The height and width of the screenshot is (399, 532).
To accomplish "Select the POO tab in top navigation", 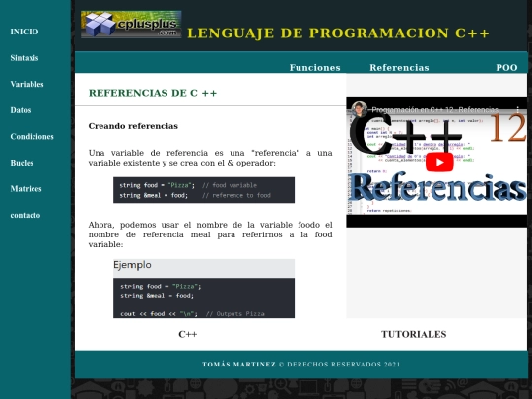I will [x=506, y=68].
